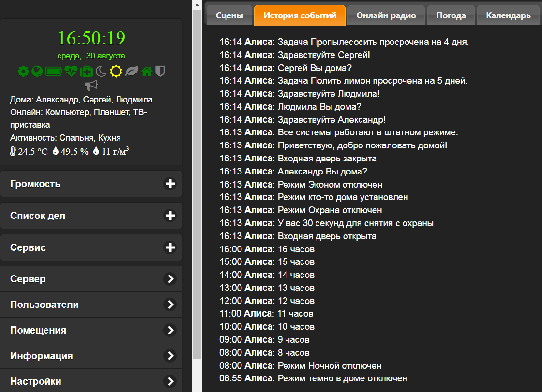Switch to the Онлайн радио tab
This screenshot has width=542, height=392.
click(x=386, y=15)
